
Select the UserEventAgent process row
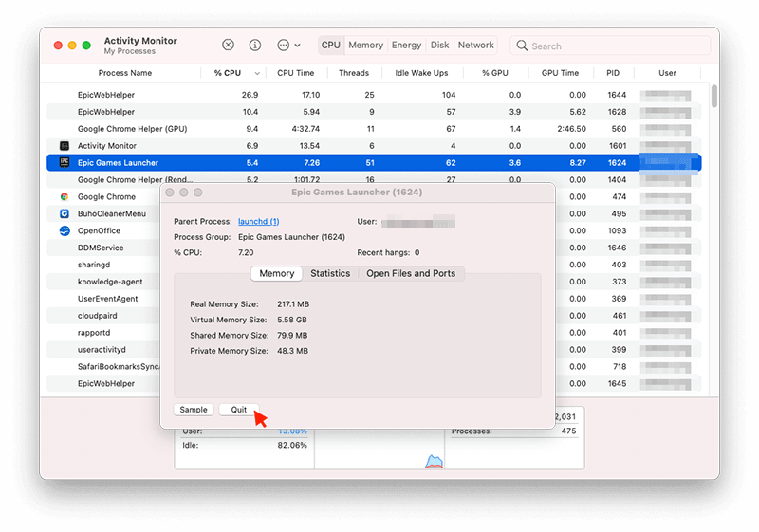(x=103, y=299)
